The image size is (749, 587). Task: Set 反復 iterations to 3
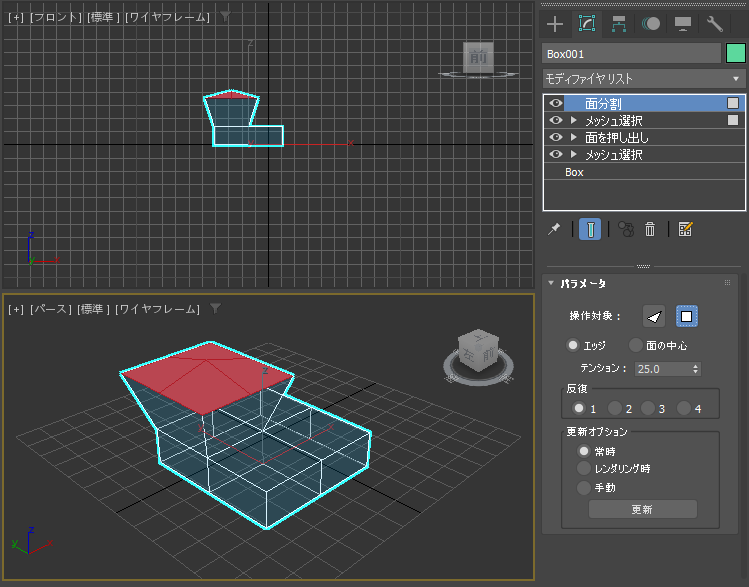[648, 408]
